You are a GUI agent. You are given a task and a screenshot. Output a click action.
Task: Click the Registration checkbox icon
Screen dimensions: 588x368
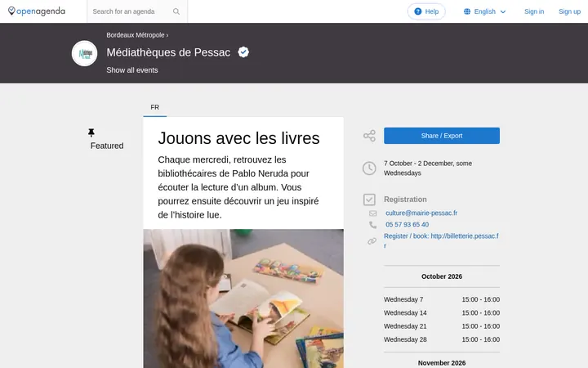pos(369,200)
